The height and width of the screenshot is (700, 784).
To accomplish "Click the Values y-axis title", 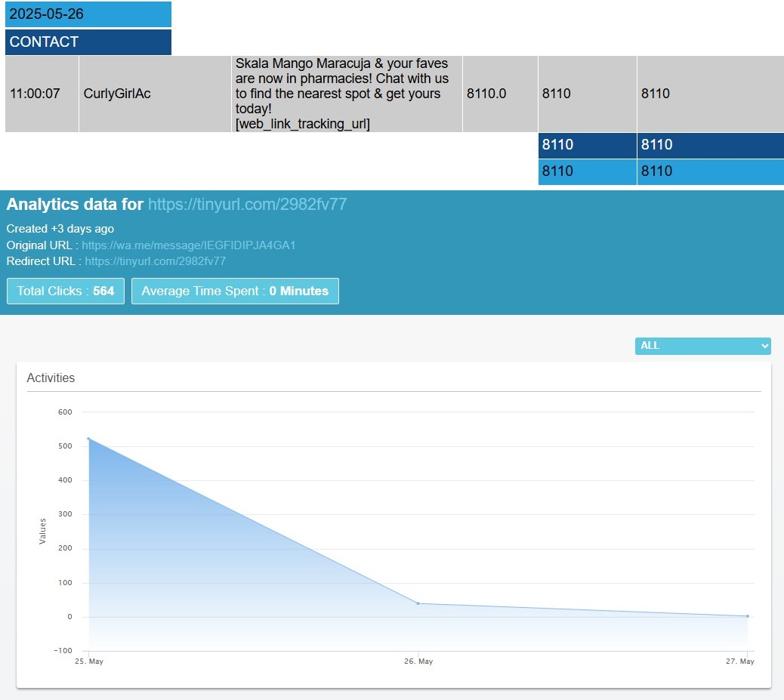I will tap(42, 531).
